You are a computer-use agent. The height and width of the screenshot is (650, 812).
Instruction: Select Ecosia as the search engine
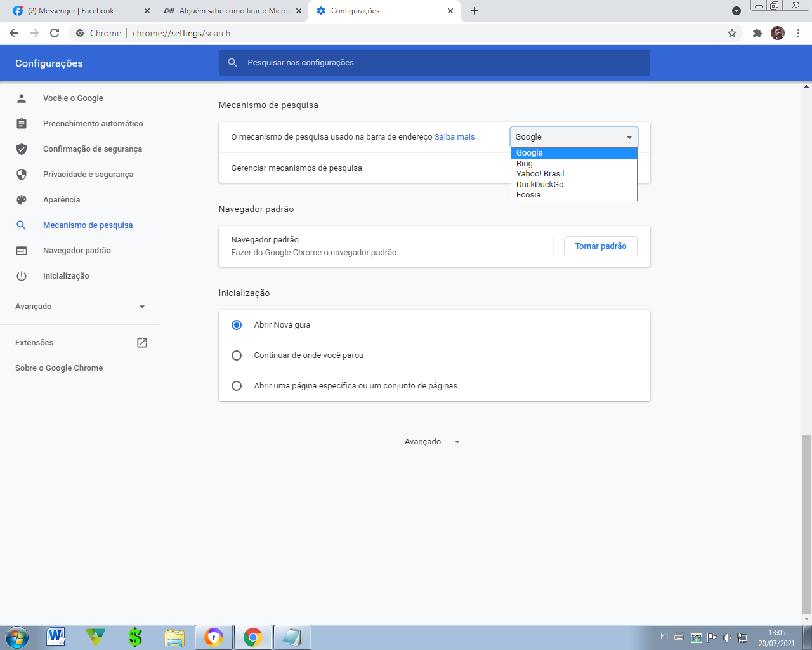click(x=574, y=195)
